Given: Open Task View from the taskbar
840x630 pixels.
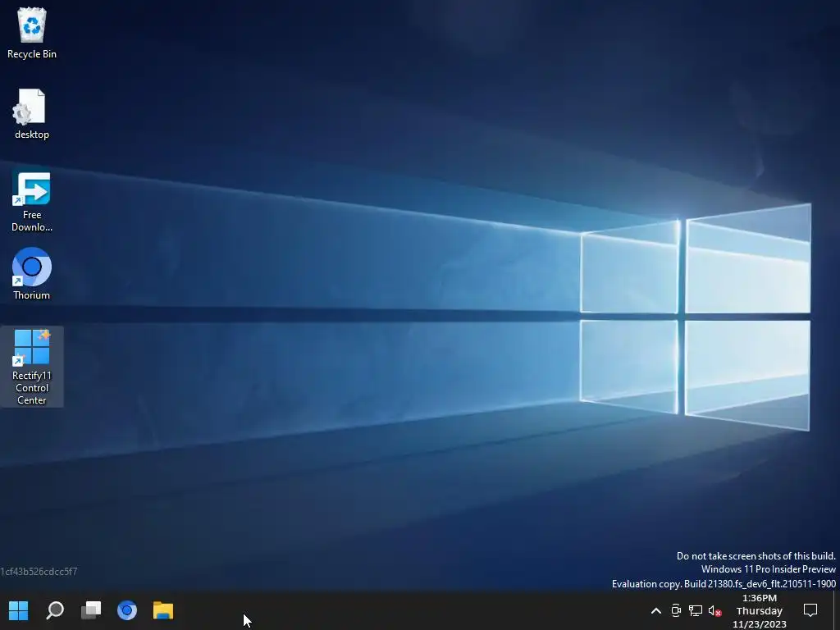Looking at the screenshot, I should coord(91,610).
